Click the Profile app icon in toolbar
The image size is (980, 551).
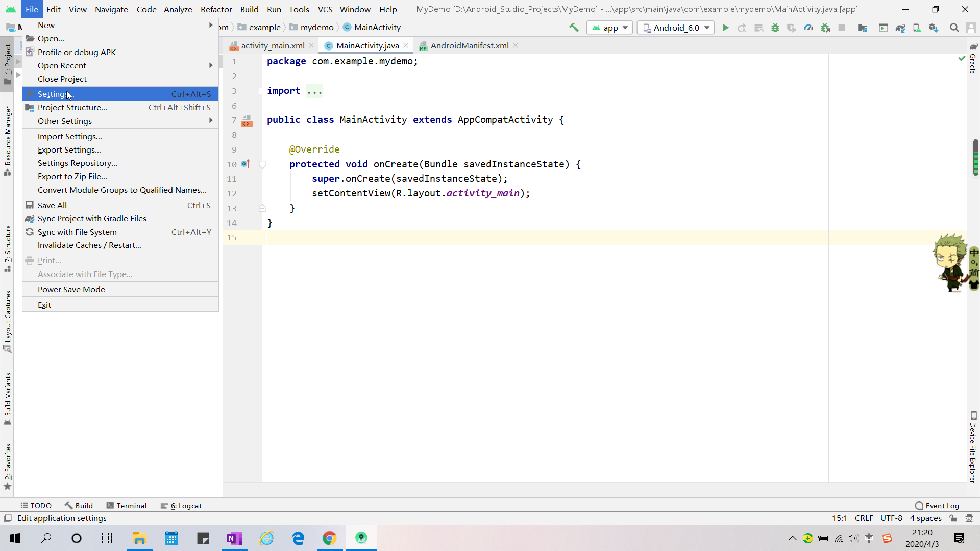pyautogui.click(x=808, y=28)
